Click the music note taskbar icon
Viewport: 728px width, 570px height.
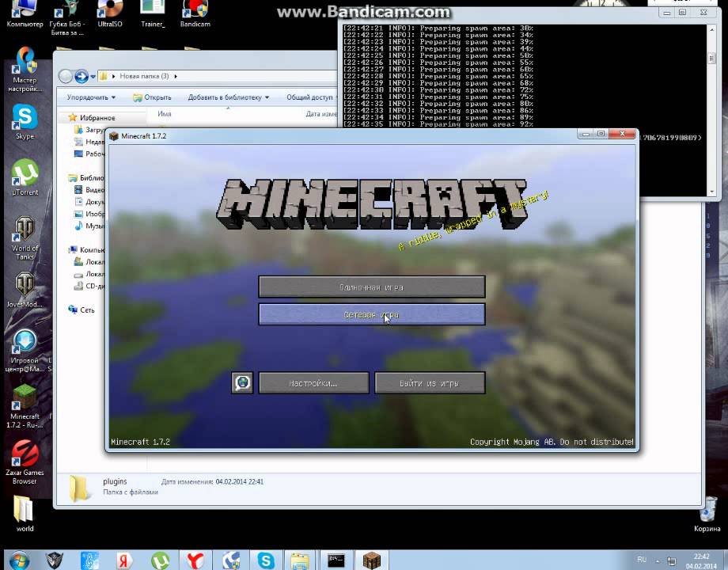tap(89, 560)
